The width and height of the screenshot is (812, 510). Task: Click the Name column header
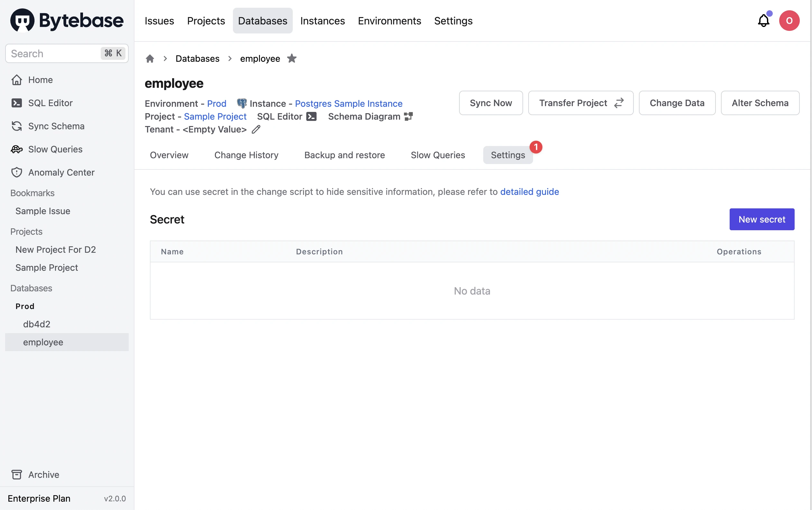(172, 251)
